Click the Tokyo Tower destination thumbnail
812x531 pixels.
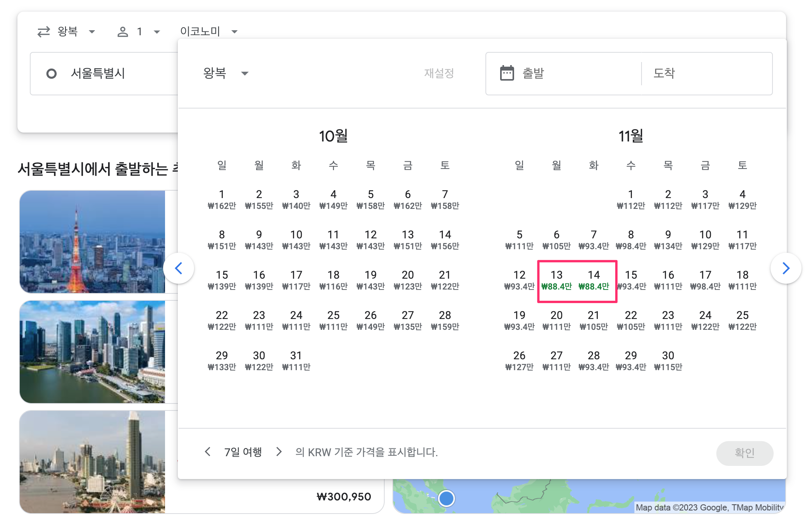click(x=93, y=241)
